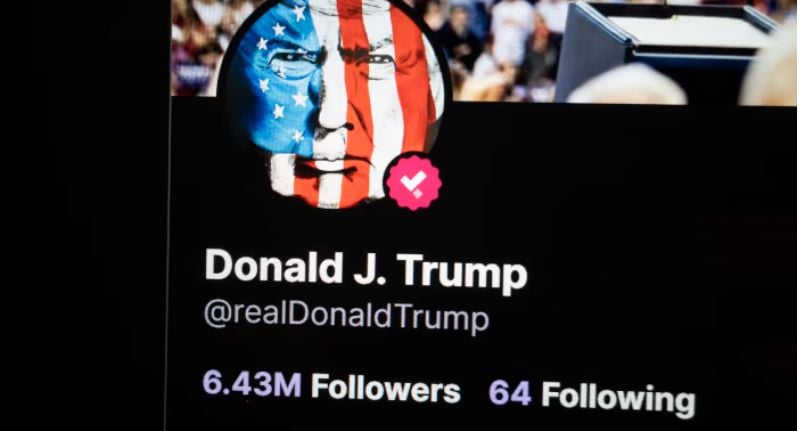Click the word Trump in display name
The height and width of the screenshot is (431, 800).
coord(462,272)
